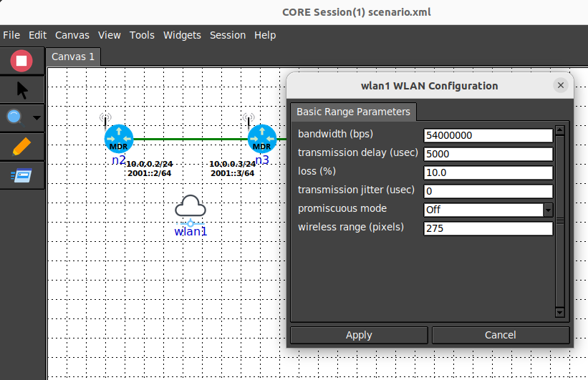This screenshot has width=588, height=380.
Task: Click the wireless range field showing 275
Action: pyautogui.click(x=488, y=228)
